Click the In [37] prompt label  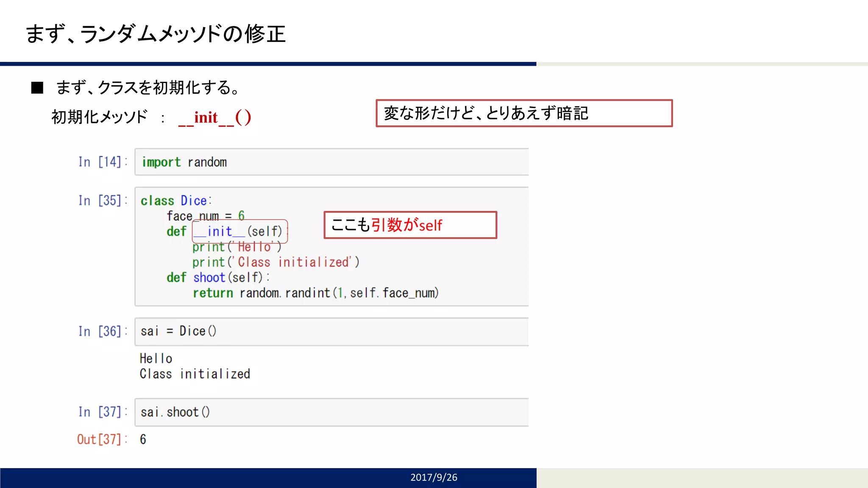point(103,412)
